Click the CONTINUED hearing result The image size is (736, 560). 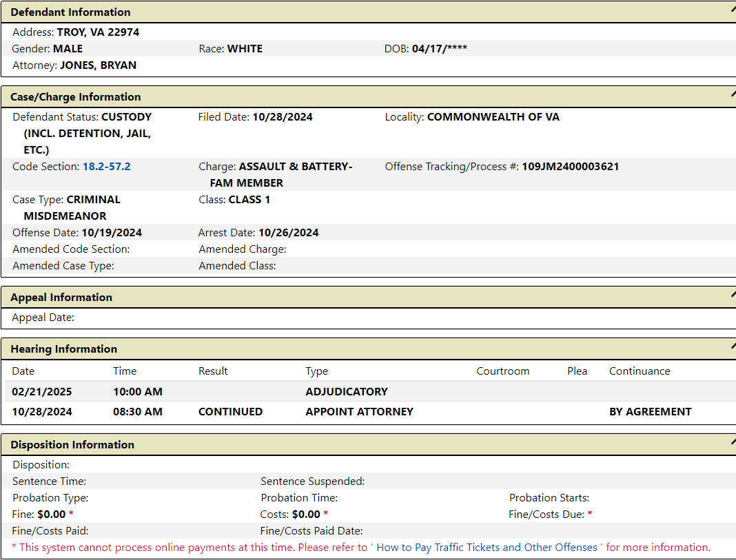coord(230,412)
